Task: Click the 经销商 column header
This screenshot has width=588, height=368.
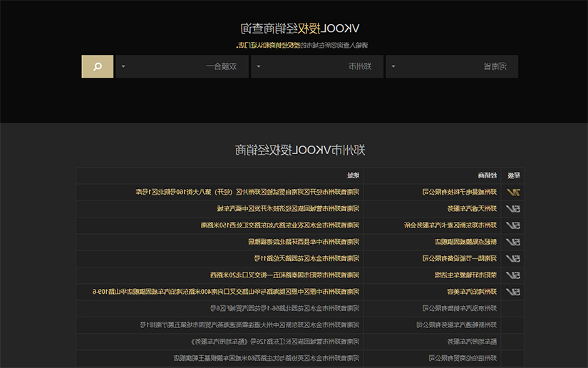Action: [x=487, y=175]
